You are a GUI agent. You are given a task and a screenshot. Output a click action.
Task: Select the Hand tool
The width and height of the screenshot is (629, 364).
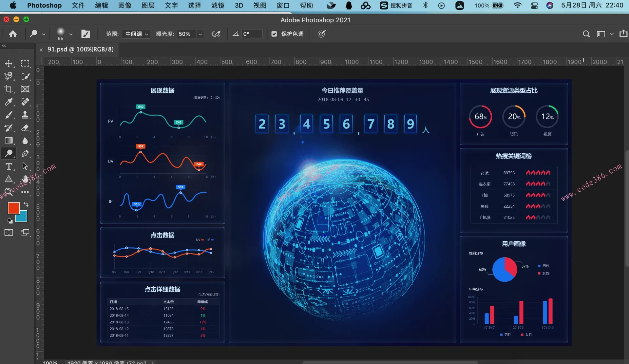coord(25,179)
